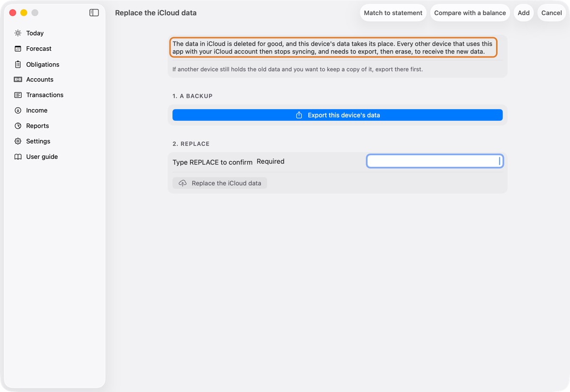Toggle the sidebar visibility icon

coord(94,13)
